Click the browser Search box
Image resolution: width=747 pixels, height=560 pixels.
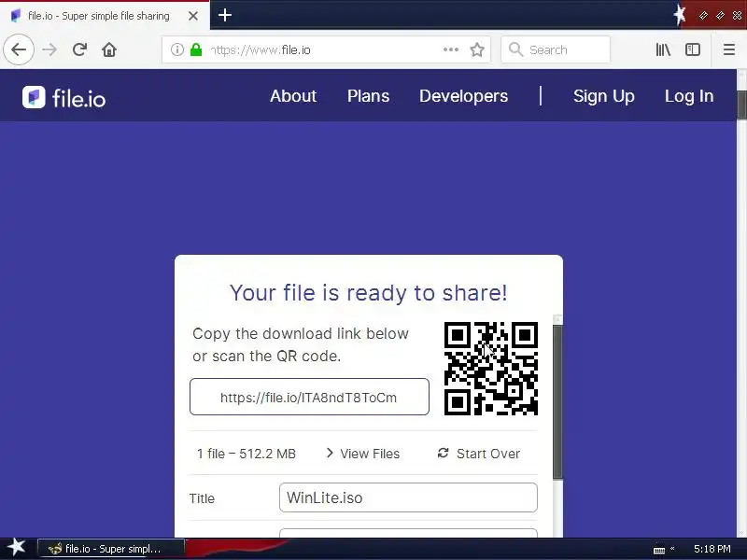coord(556,49)
